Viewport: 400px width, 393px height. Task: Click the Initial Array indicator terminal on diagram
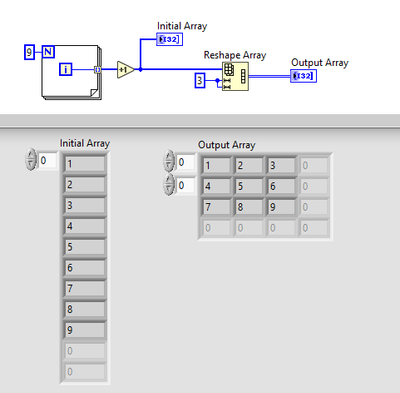(170, 39)
